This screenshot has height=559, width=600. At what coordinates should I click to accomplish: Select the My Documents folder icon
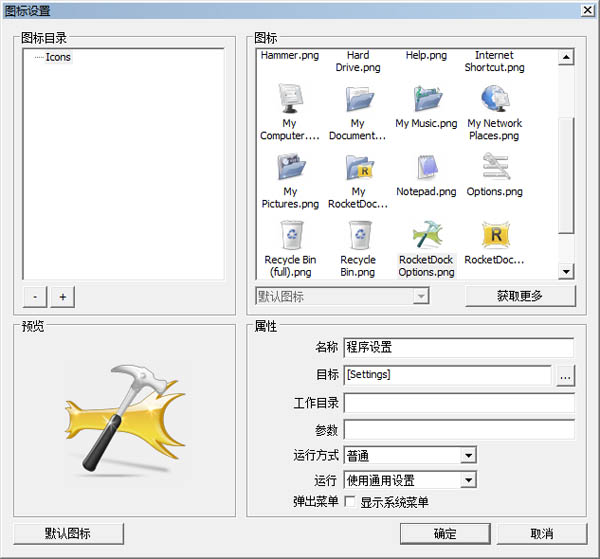[x=358, y=101]
